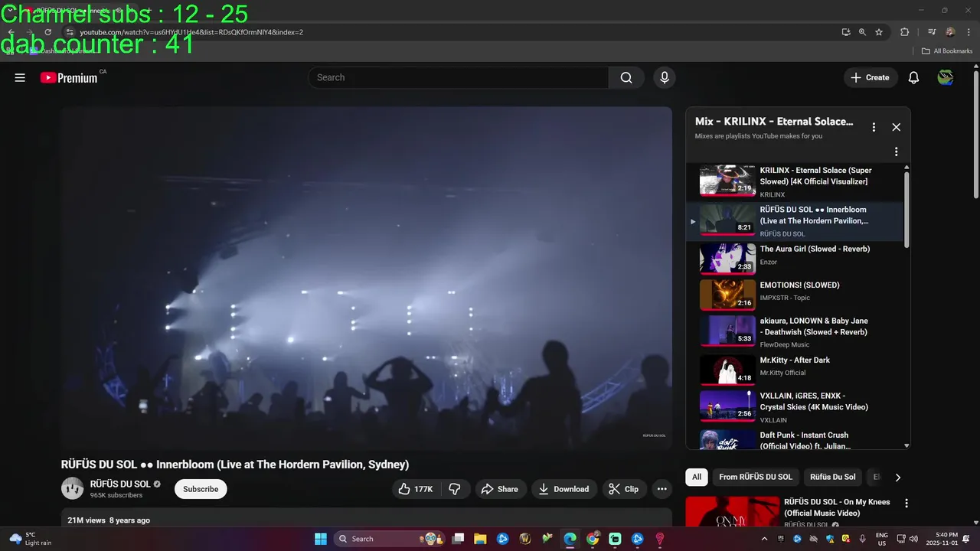Subscribe to RÜFÜS DU SOL channel
The image size is (980, 551).
pyautogui.click(x=201, y=489)
